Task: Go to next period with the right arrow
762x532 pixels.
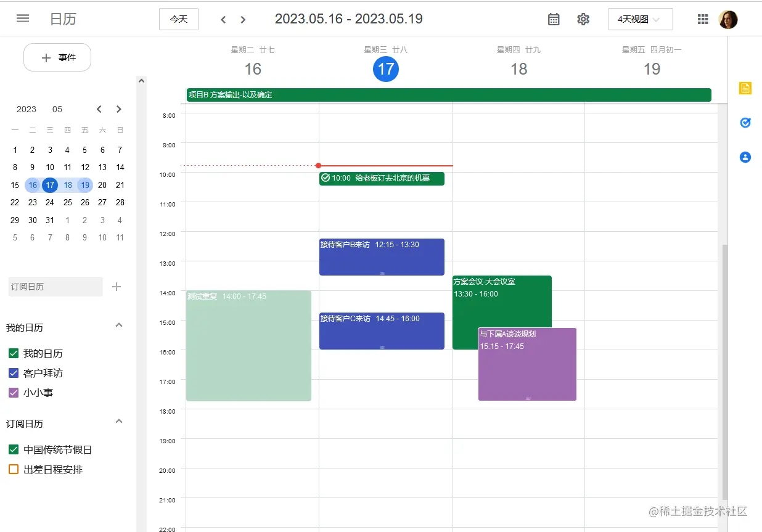Action: pos(243,19)
